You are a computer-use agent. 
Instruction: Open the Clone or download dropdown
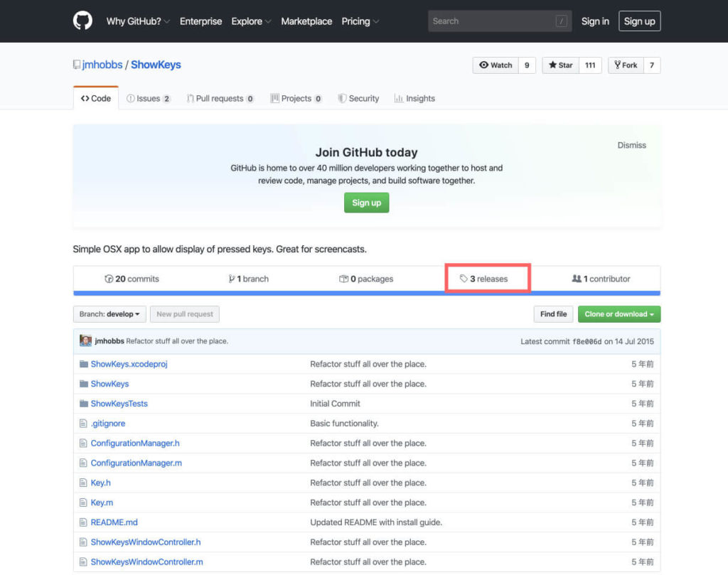(619, 313)
